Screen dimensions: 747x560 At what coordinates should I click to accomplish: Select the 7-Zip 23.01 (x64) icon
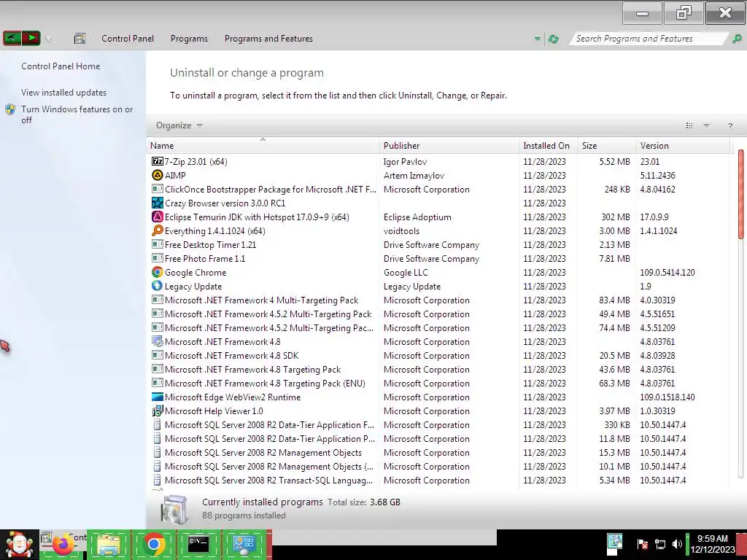pyautogui.click(x=158, y=161)
